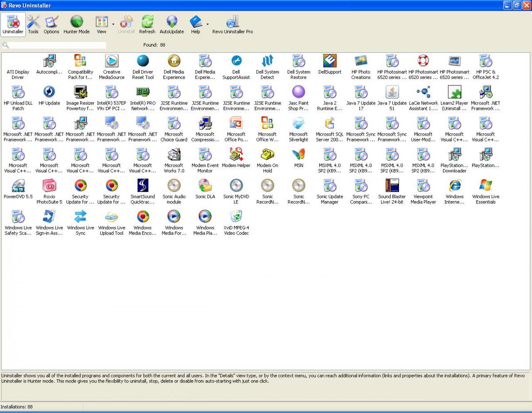Select the Modem Helper icon
This screenshot has height=413, width=532.
[236, 154]
